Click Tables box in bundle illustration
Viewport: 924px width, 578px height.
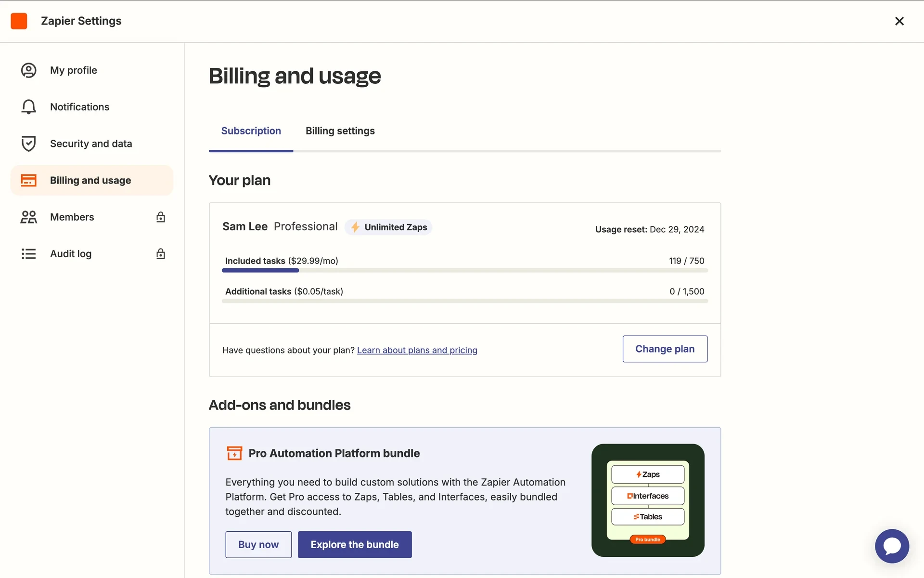[x=648, y=517]
